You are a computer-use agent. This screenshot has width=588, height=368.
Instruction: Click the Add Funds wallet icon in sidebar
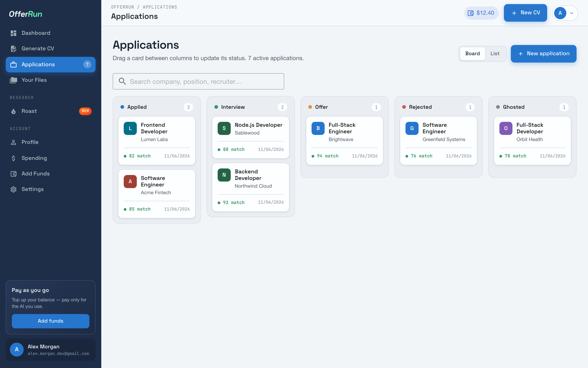[x=13, y=174]
